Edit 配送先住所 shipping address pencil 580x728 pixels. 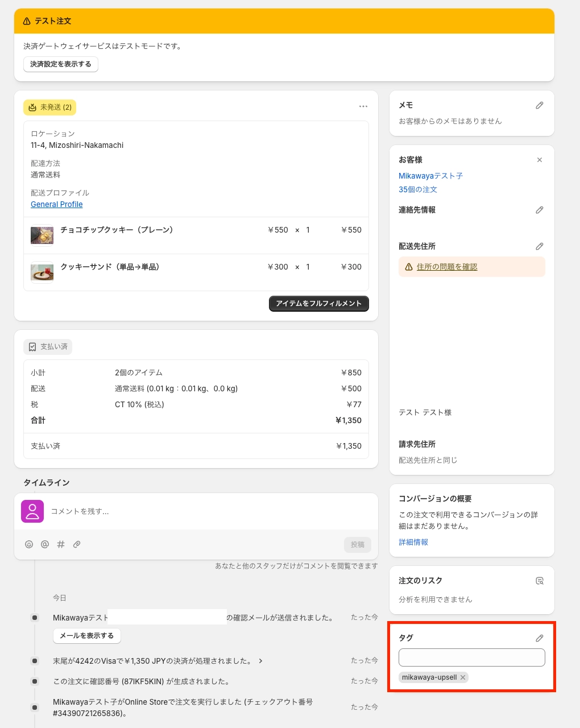coord(540,246)
